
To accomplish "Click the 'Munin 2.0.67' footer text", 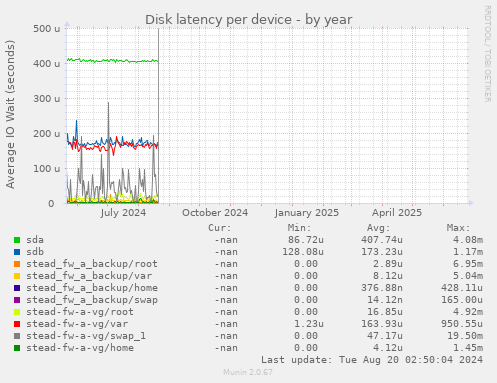I will pos(248,372).
